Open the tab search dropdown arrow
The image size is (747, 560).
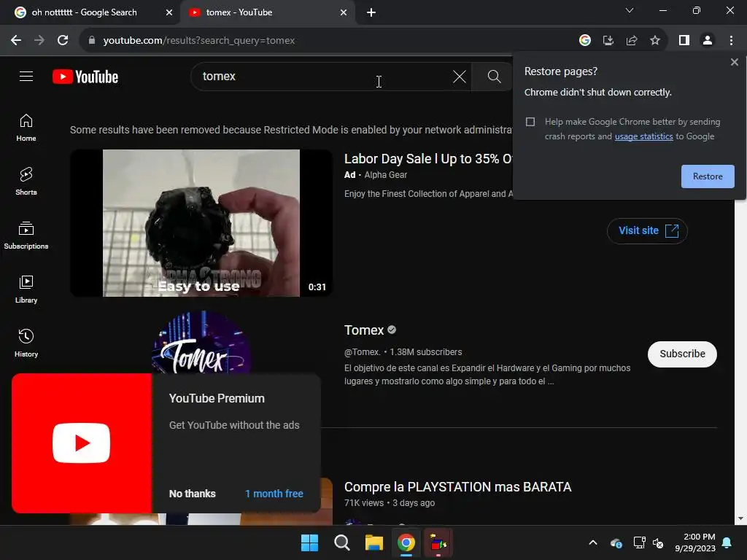click(x=630, y=10)
